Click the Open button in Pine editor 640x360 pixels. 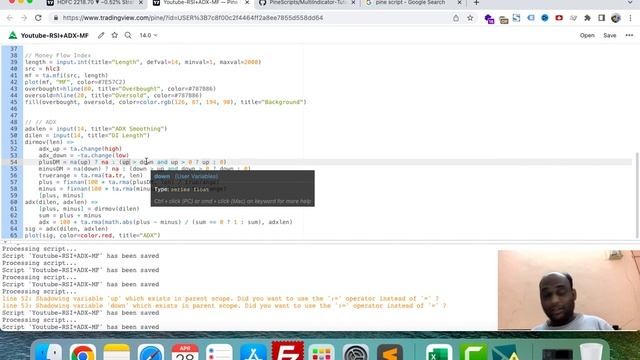pos(587,36)
